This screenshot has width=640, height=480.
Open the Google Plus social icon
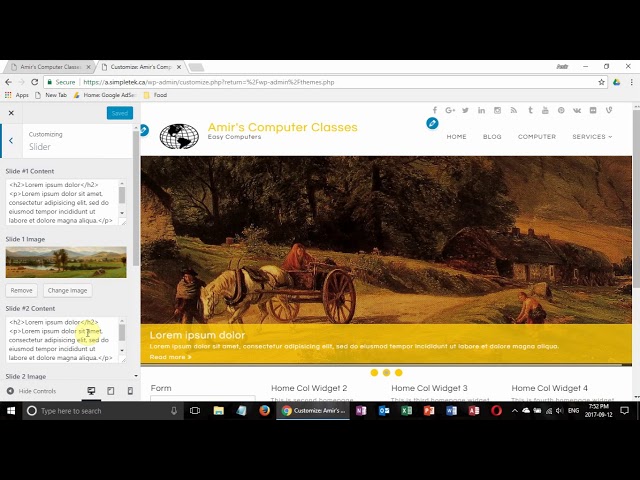pyautogui.click(x=450, y=110)
